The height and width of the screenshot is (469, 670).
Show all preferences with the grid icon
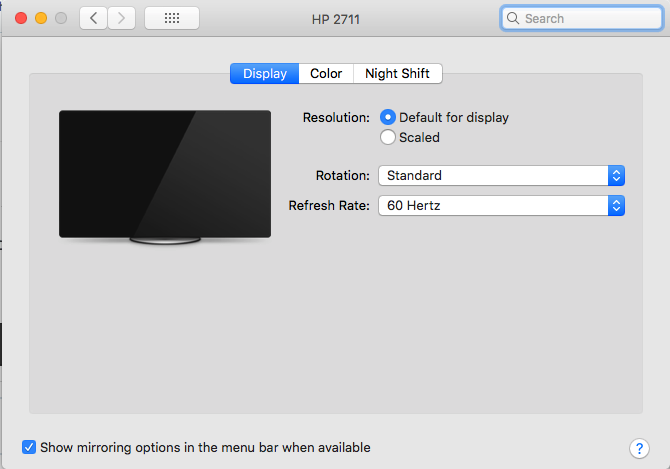coord(172,18)
